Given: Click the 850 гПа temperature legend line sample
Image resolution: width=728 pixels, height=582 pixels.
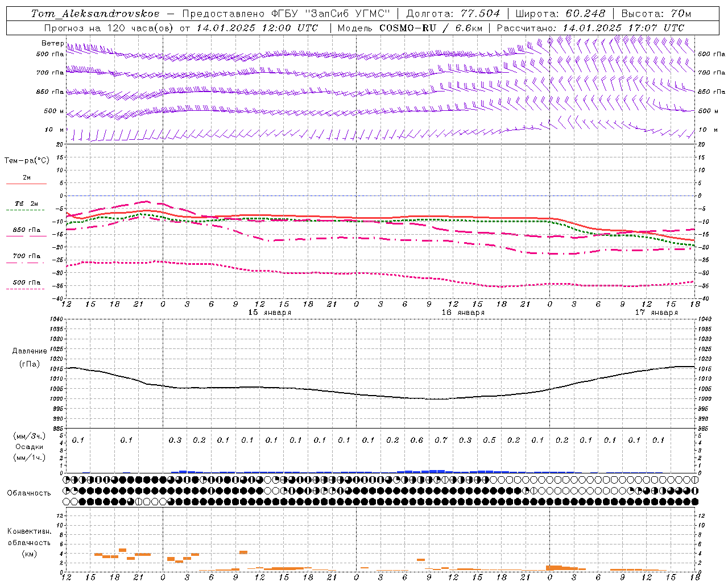Looking at the screenshot, I should pyautogui.click(x=26, y=236).
